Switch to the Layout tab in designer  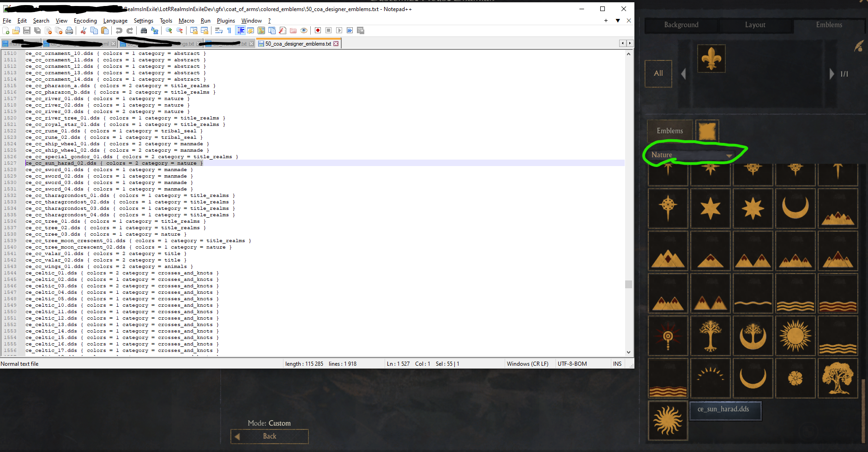click(x=755, y=25)
